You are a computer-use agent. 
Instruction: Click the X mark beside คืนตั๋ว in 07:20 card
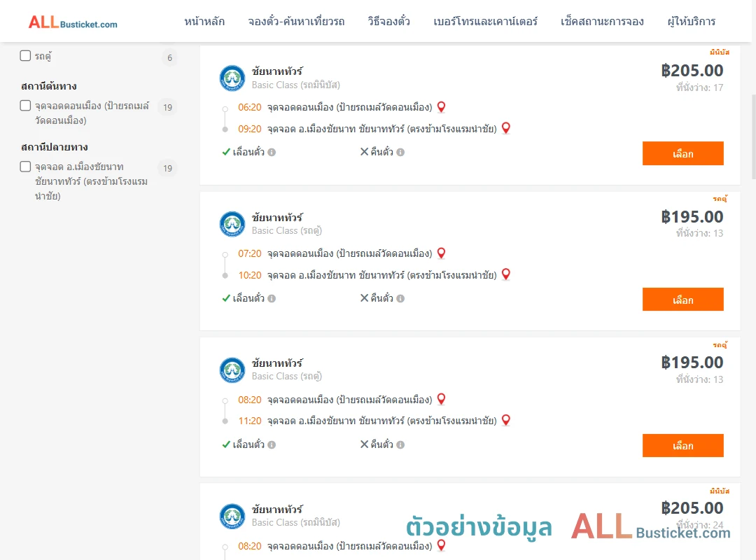pyautogui.click(x=365, y=298)
